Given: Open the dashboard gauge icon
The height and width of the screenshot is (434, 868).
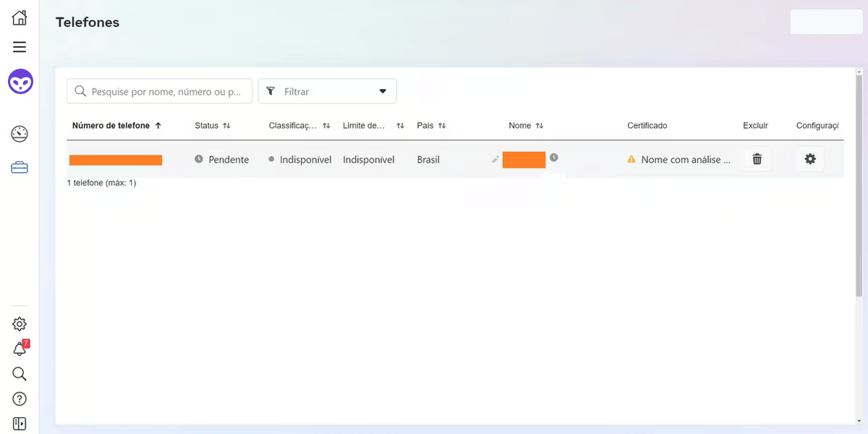Looking at the screenshot, I should [20, 134].
